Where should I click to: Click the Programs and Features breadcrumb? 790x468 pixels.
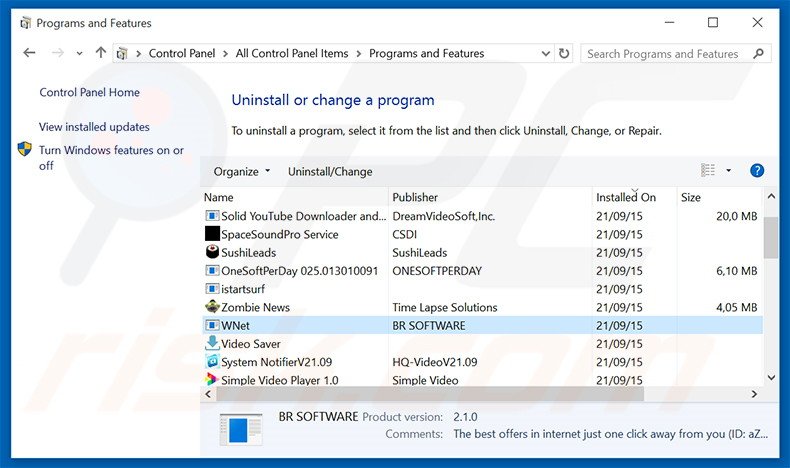point(426,53)
